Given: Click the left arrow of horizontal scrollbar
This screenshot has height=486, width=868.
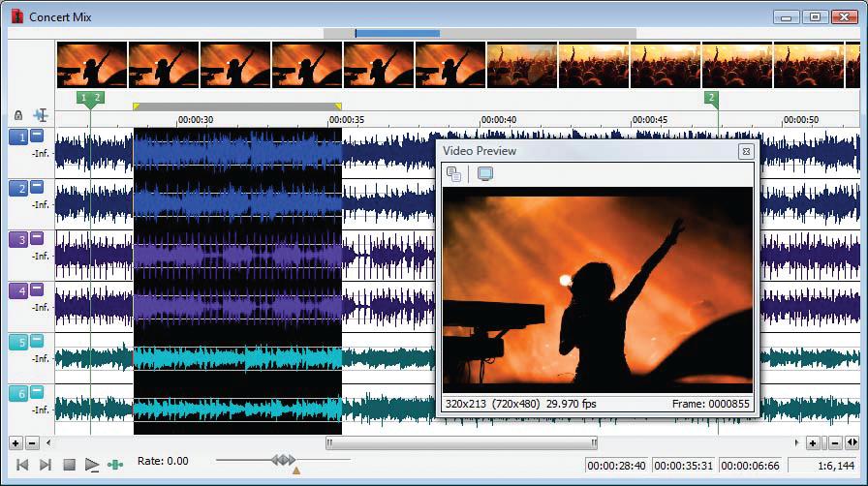Looking at the screenshot, I should coord(48,442).
